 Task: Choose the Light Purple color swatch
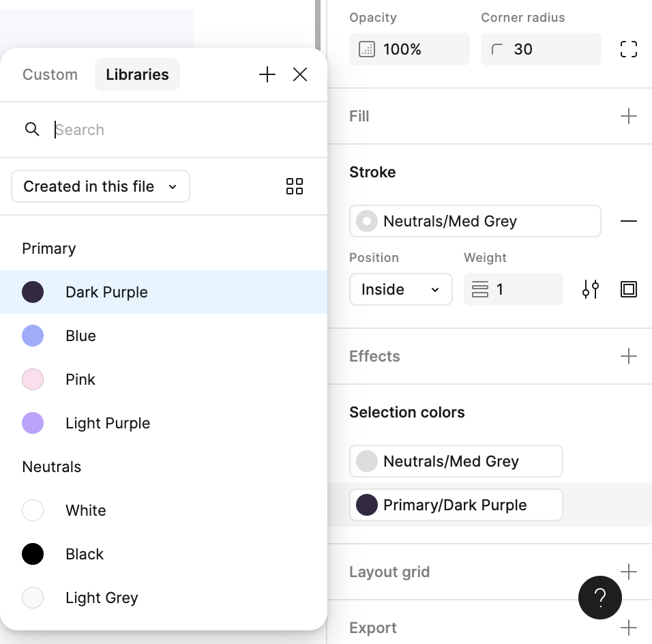click(107, 423)
